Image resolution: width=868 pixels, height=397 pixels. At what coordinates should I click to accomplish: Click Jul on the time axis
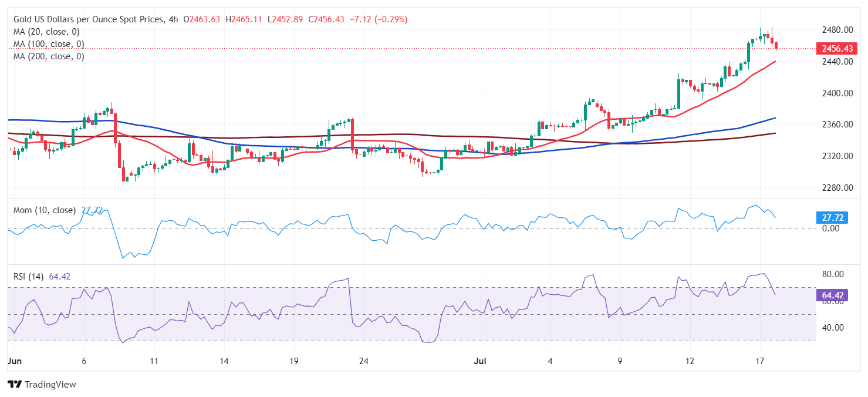point(479,361)
